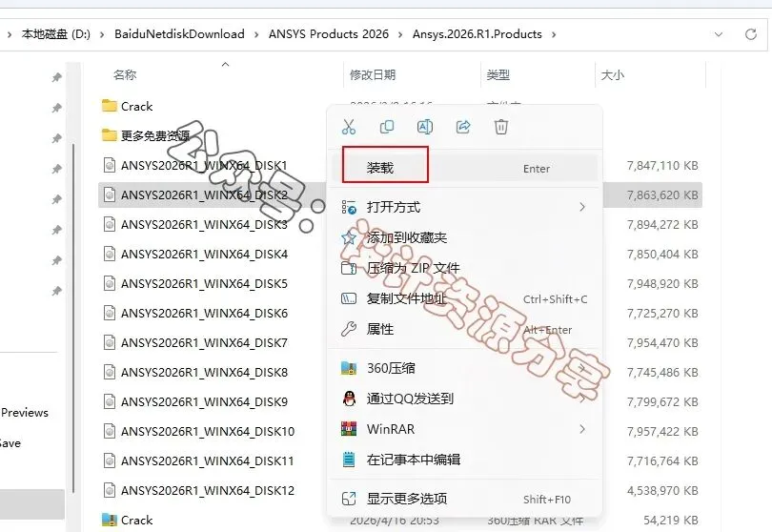Expand chevron after BaiduNetdiskDownload breadcrumb
This screenshot has height=532, width=772.
(x=256, y=34)
